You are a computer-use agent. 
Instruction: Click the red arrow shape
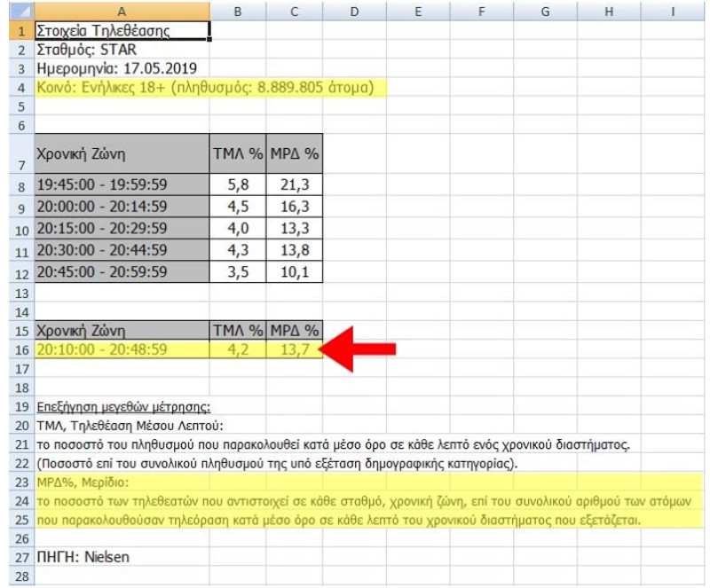pyautogui.click(x=358, y=349)
